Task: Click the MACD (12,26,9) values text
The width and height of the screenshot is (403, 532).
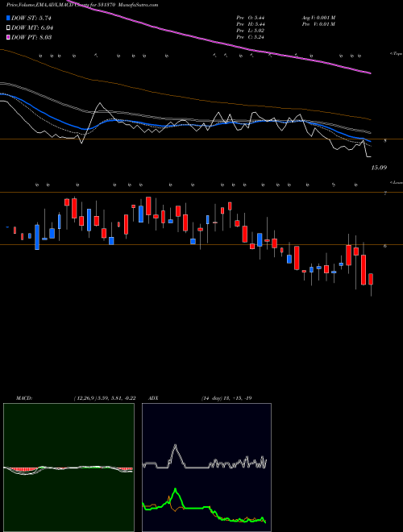Action: [105, 398]
